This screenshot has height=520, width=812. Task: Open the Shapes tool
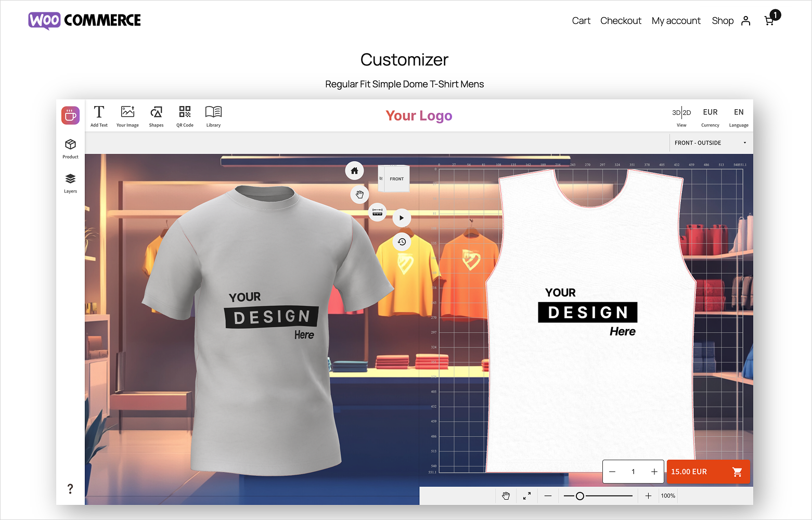point(156,116)
